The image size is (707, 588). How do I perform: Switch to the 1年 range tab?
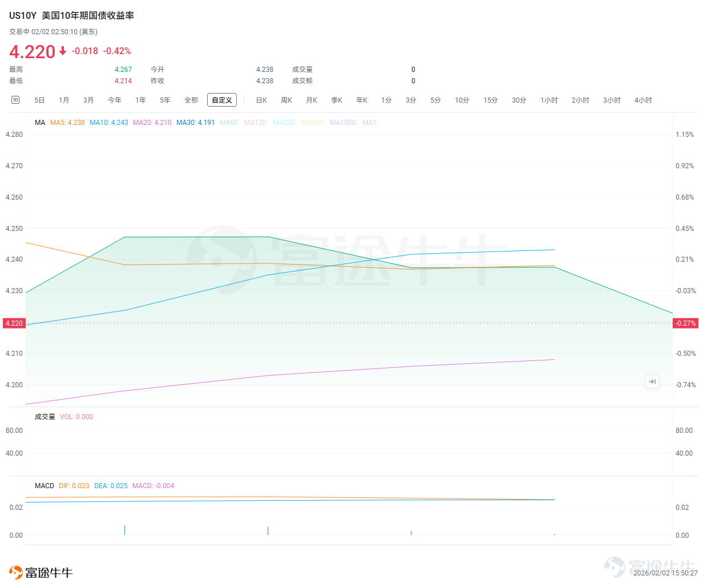click(x=140, y=100)
